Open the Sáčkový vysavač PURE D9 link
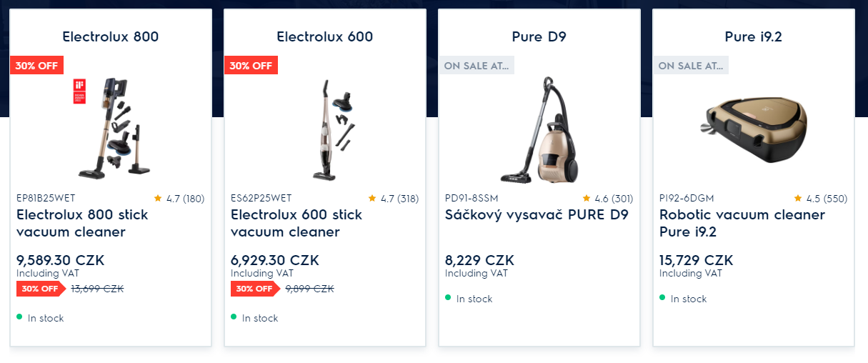 point(537,215)
